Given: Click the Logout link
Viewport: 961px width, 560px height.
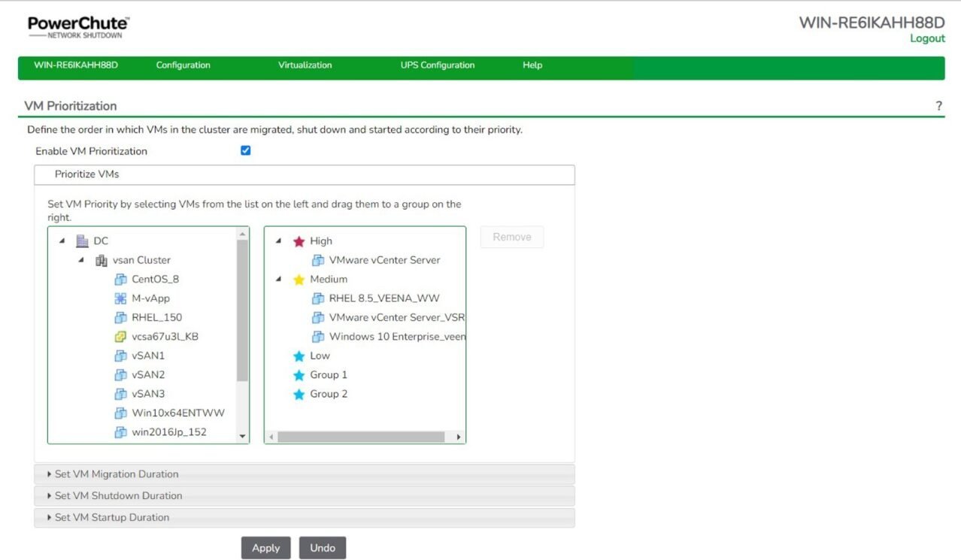Looking at the screenshot, I should [x=927, y=38].
